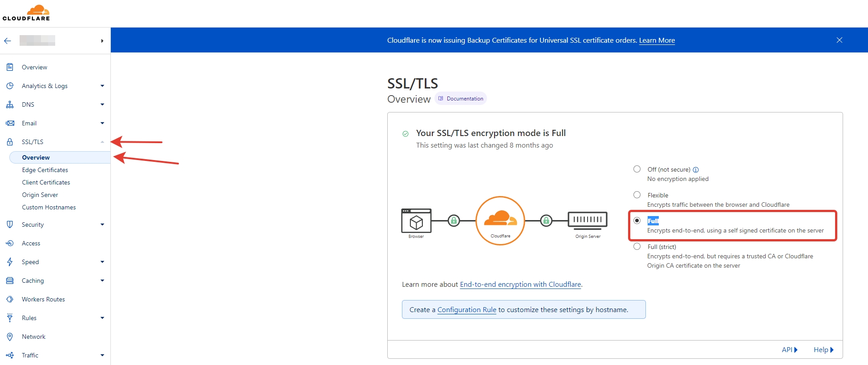Open the Configuration Rule link
This screenshot has width=868, height=365.
click(x=466, y=310)
